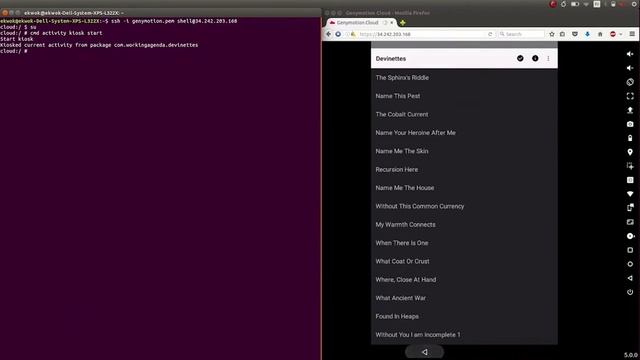This screenshot has height=360, width=640.
Task: Click the power icon in Genymotion sidebar
Action: (630, 292)
